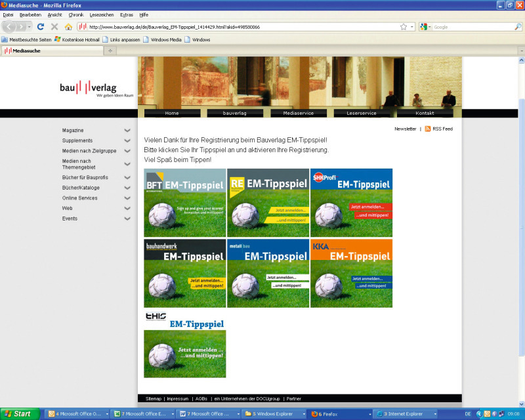Open the bauhandwerk EM-Tippspiel banner
Viewport: 525px width, 420px height.
[x=185, y=273]
